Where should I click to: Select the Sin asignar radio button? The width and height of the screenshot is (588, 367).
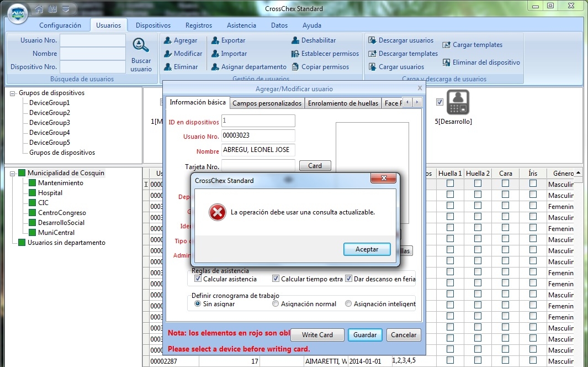pyautogui.click(x=198, y=304)
